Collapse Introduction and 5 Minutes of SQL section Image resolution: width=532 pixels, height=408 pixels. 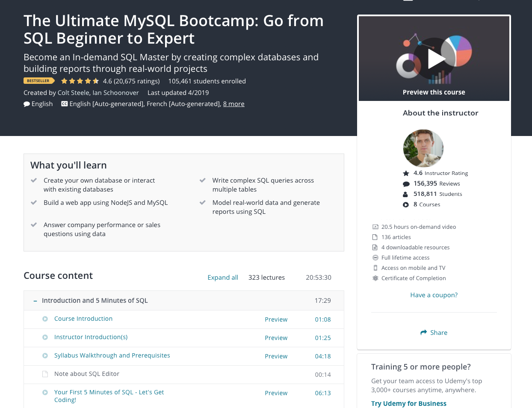tap(35, 301)
